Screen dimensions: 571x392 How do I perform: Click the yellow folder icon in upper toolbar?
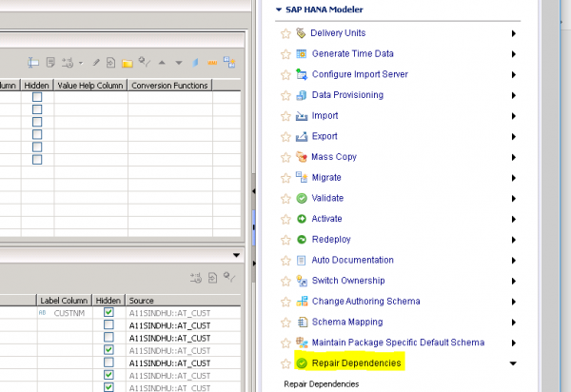pos(128,64)
